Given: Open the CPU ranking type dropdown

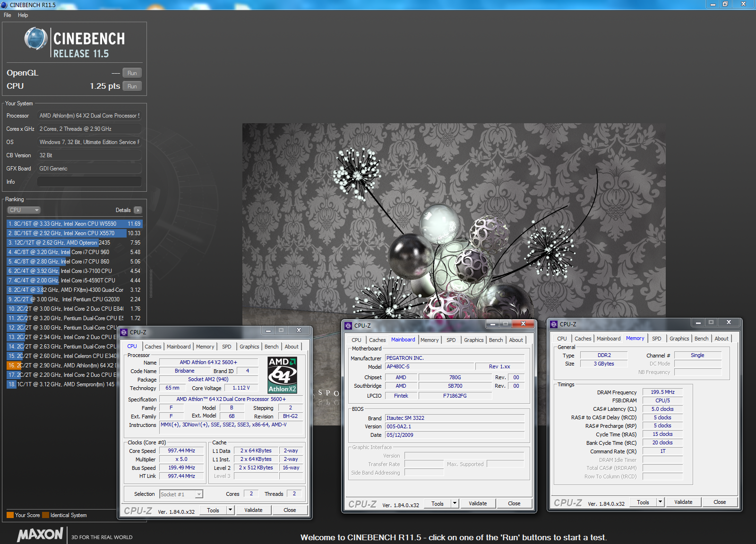Looking at the screenshot, I should pos(24,210).
